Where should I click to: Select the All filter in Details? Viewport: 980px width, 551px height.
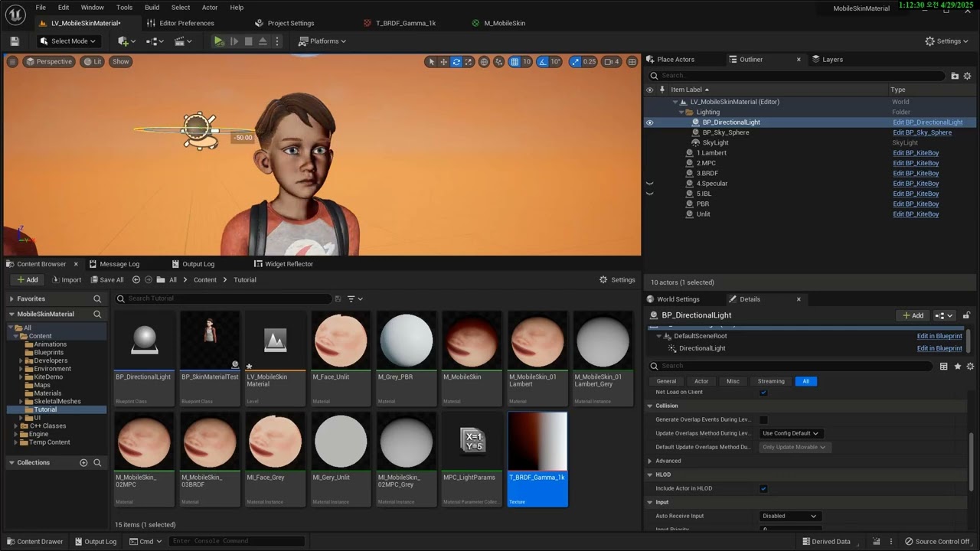click(805, 381)
